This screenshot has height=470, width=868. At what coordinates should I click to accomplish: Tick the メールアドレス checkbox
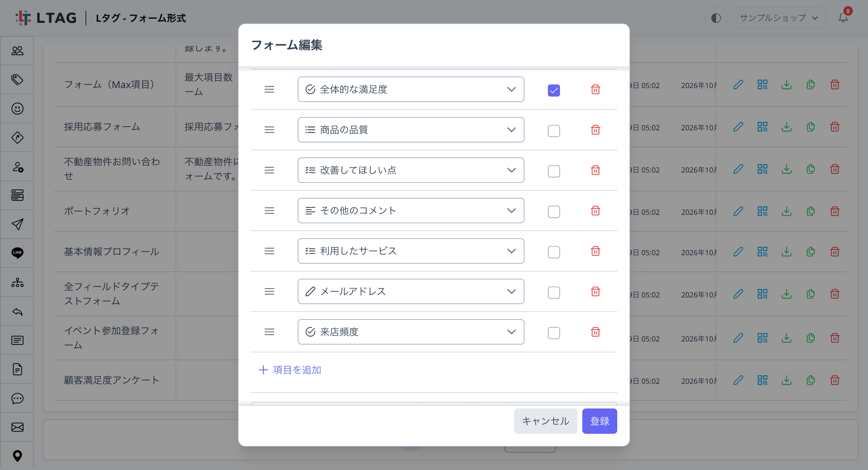[x=554, y=292]
